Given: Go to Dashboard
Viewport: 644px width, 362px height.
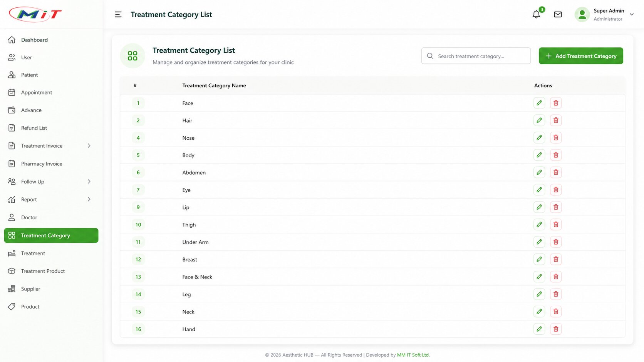Looking at the screenshot, I should (51, 40).
